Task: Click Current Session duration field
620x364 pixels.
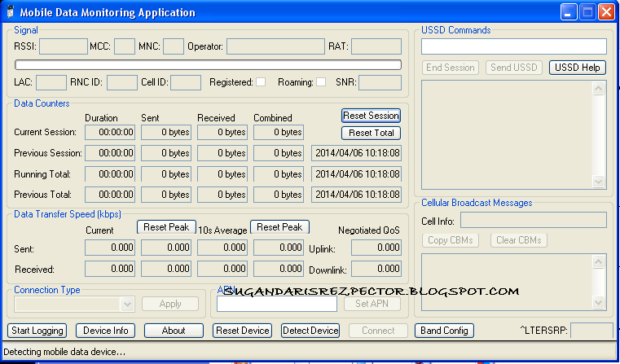Action: tap(110, 132)
